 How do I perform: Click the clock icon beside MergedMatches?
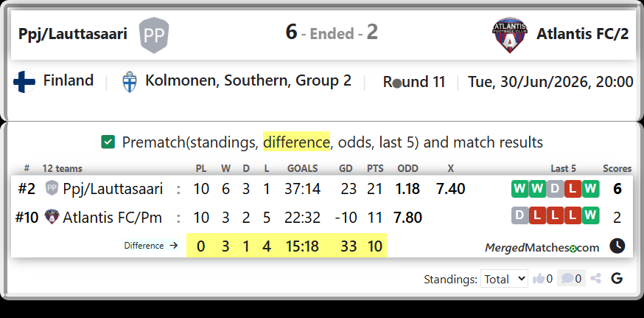(x=617, y=246)
